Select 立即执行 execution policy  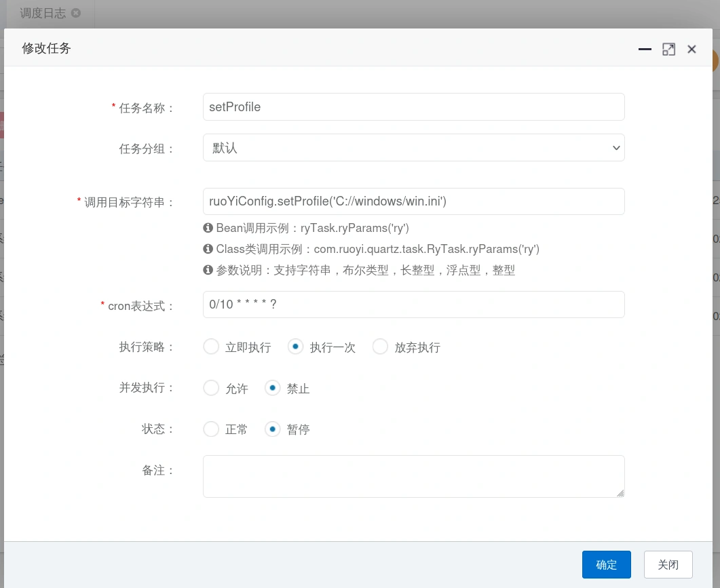211,347
